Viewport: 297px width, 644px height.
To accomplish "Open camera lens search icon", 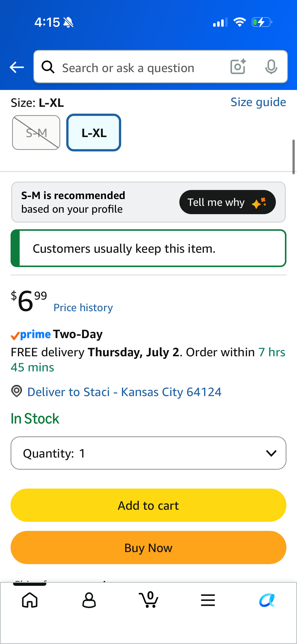I will tap(238, 67).
